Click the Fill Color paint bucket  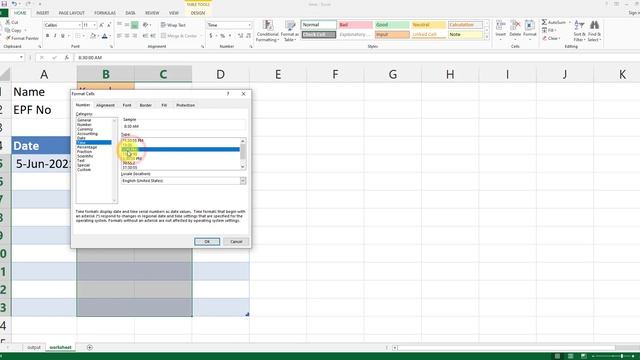pyautogui.click(x=93, y=36)
